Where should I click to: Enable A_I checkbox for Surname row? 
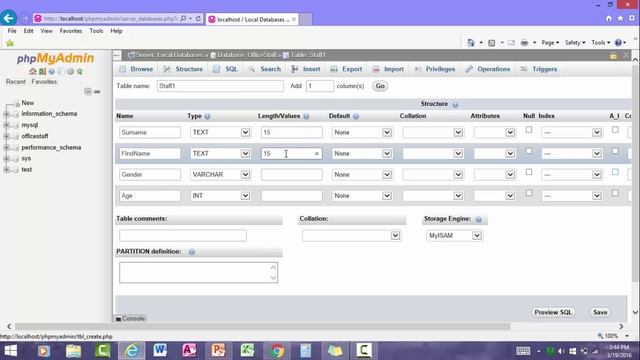pyautogui.click(x=615, y=130)
